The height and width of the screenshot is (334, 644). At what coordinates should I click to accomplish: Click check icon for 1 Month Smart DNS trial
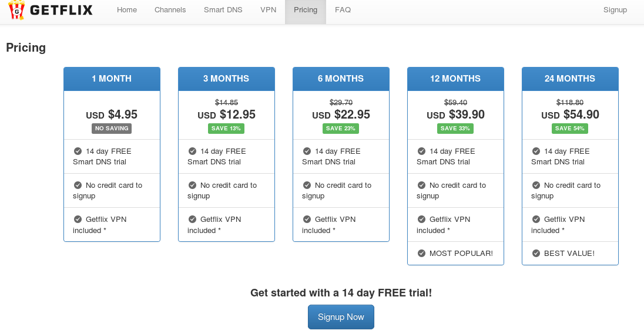coord(78,151)
